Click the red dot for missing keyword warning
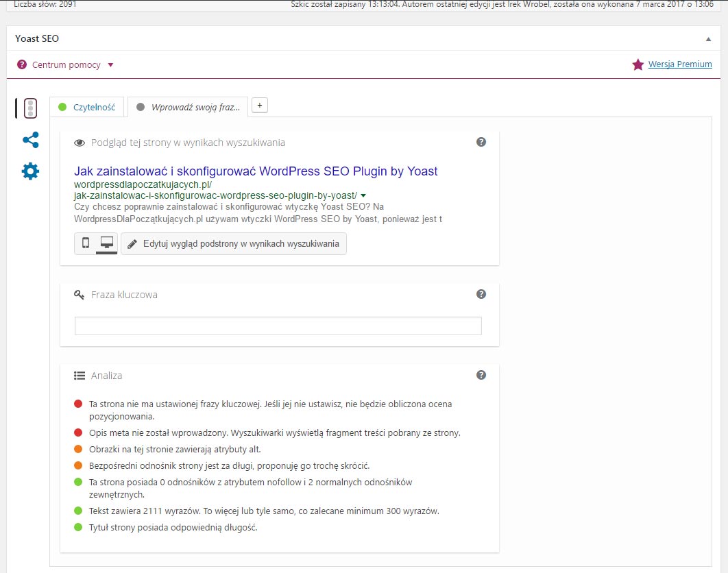This screenshot has width=728, height=573. pyautogui.click(x=78, y=404)
